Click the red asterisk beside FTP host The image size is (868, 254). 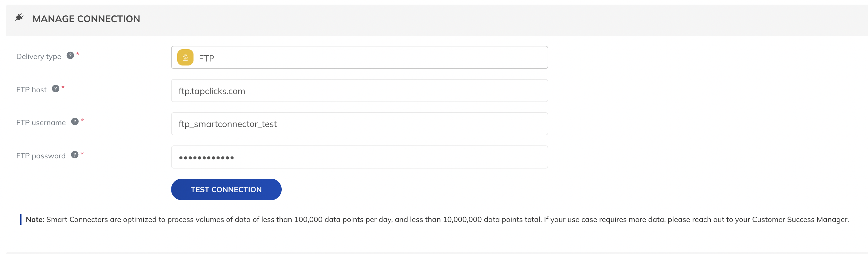(63, 87)
